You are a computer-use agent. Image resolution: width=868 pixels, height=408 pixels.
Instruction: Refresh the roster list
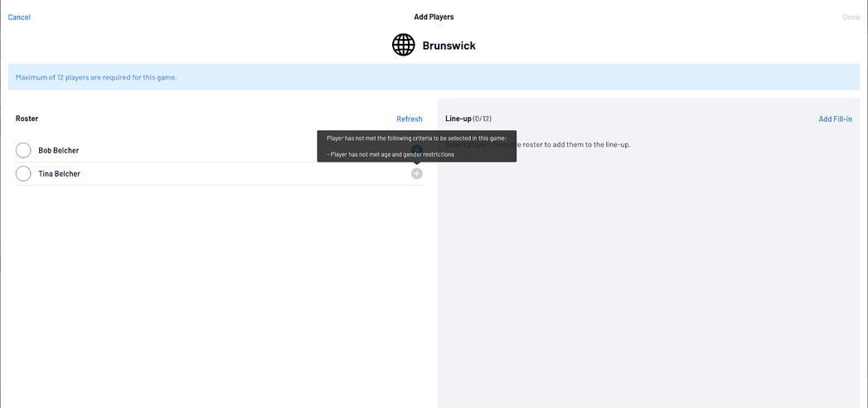click(x=409, y=119)
